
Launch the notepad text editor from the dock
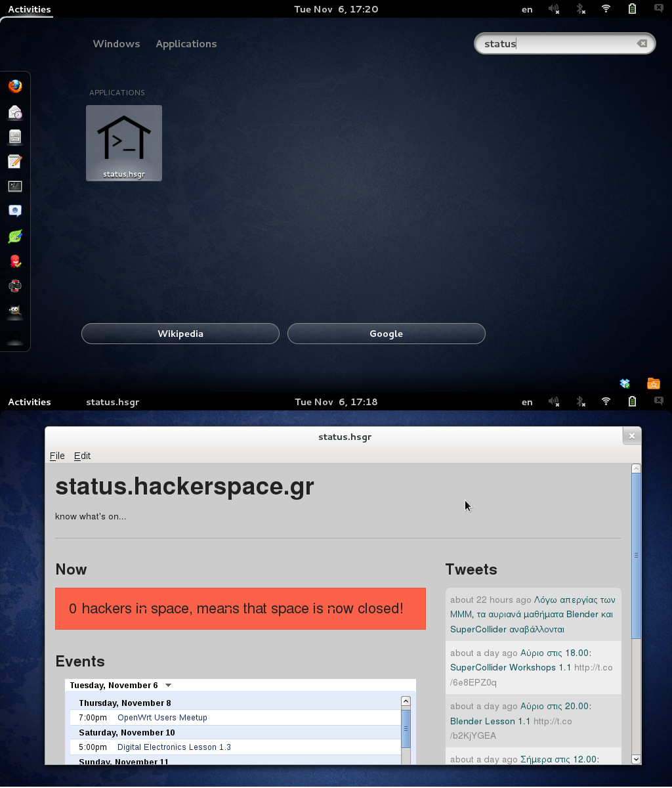click(15, 162)
